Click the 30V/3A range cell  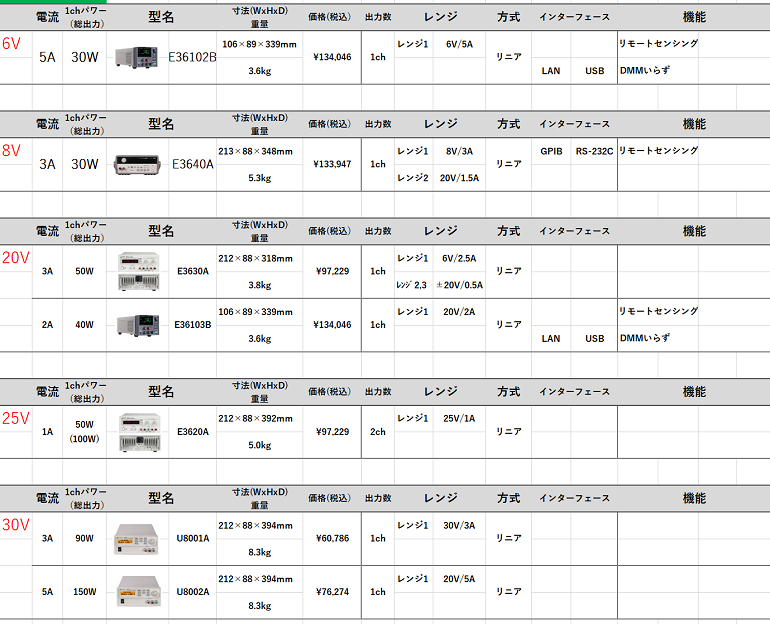[x=459, y=525]
